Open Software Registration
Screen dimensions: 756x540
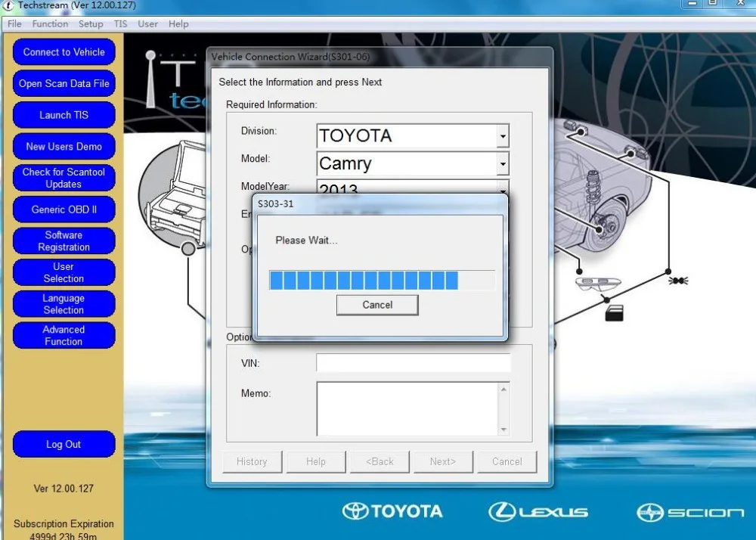[x=64, y=241]
